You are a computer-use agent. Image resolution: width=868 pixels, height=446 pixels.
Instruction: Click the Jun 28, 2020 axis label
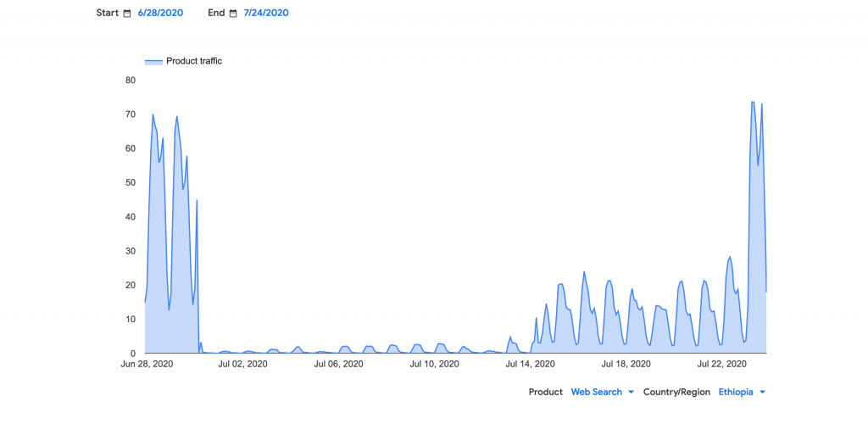(x=147, y=364)
